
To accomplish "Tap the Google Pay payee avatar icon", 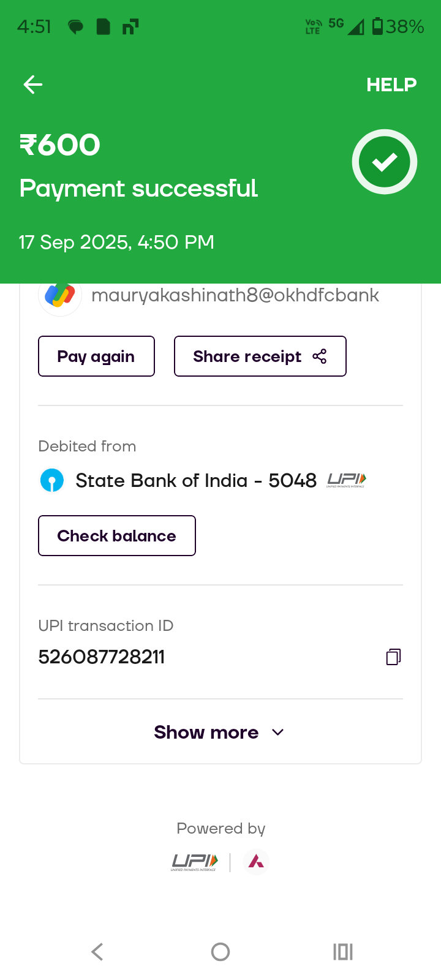I will point(60,296).
